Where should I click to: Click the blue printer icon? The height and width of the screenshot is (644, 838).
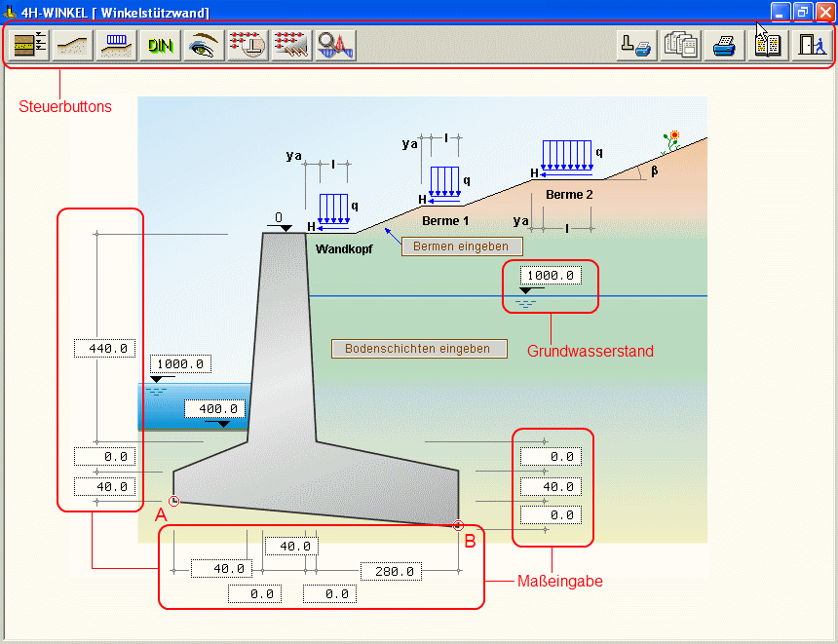[x=724, y=46]
